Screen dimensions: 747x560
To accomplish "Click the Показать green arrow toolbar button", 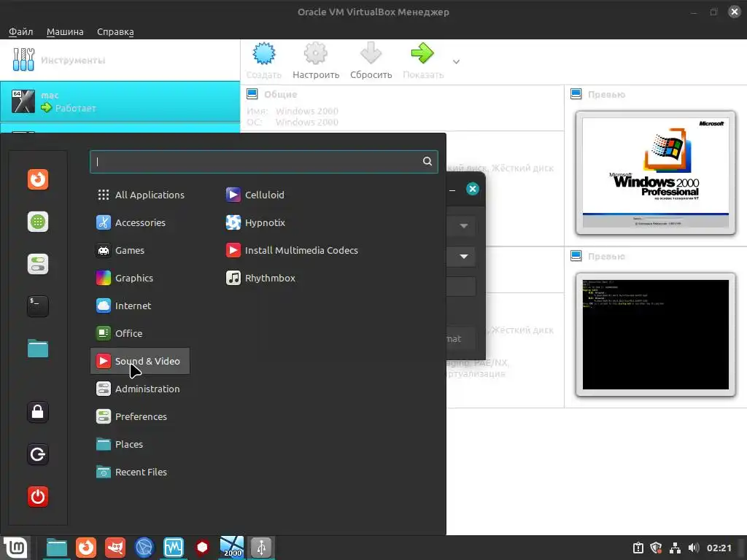I will click(423, 61).
